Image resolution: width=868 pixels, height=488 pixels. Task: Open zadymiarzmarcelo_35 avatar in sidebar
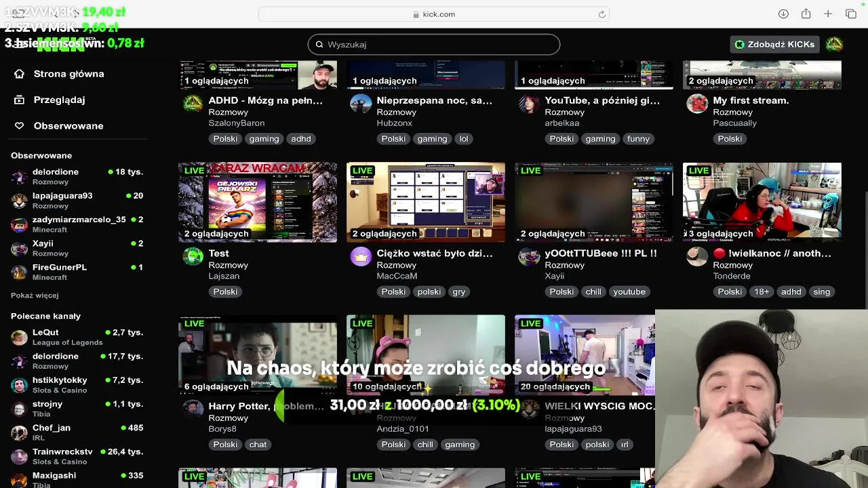pyautogui.click(x=20, y=224)
